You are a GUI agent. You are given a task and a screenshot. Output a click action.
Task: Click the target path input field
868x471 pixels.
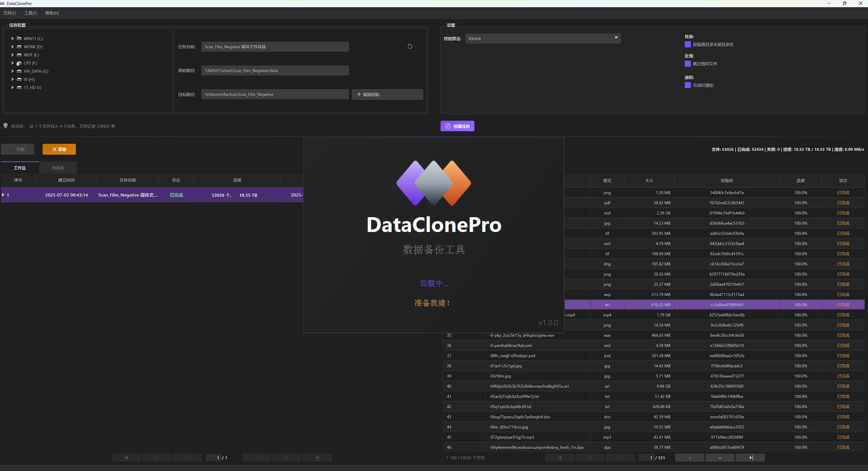coord(275,94)
